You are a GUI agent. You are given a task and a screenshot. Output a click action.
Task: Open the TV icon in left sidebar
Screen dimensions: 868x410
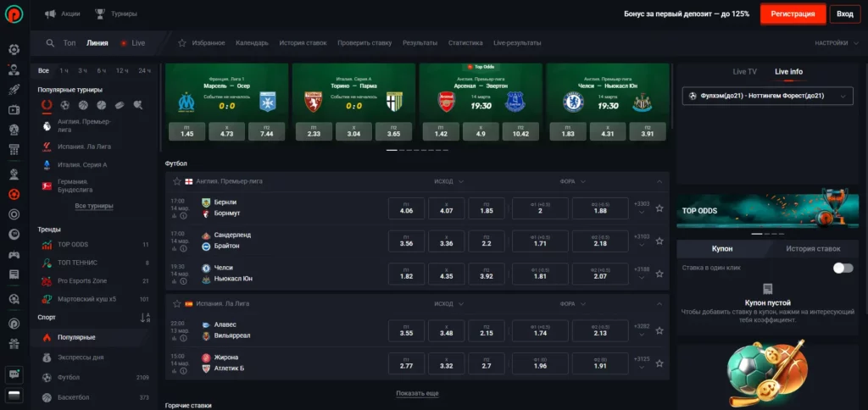point(14,109)
